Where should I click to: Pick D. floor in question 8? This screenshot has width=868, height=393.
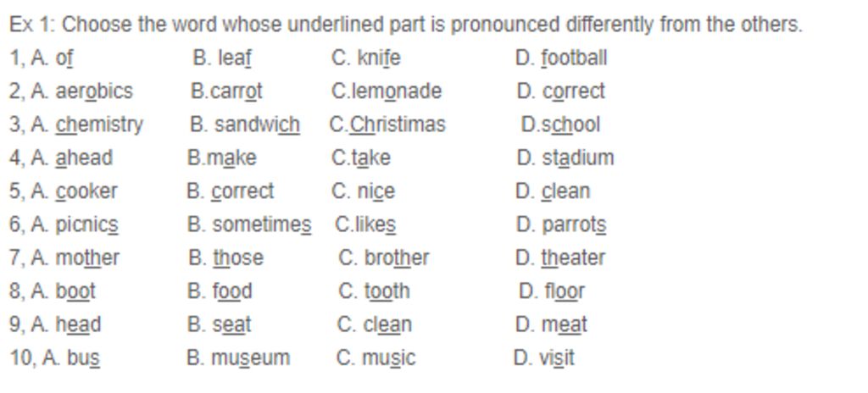pos(551,291)
